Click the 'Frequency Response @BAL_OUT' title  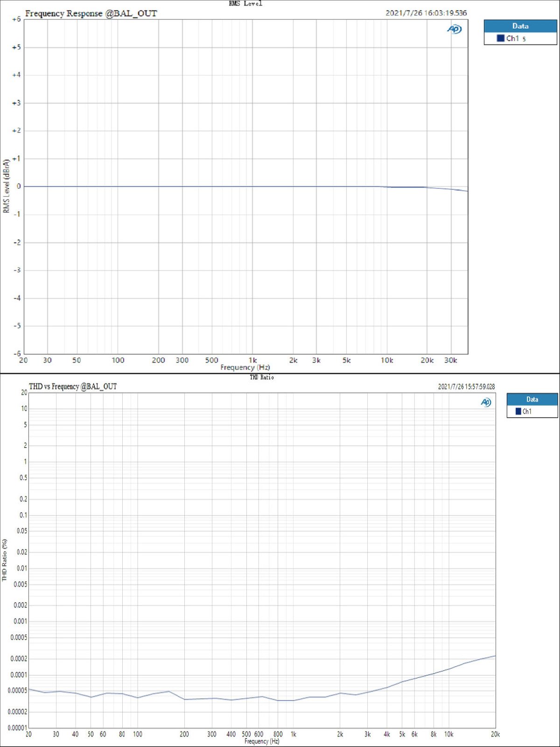tap(91, 14)
